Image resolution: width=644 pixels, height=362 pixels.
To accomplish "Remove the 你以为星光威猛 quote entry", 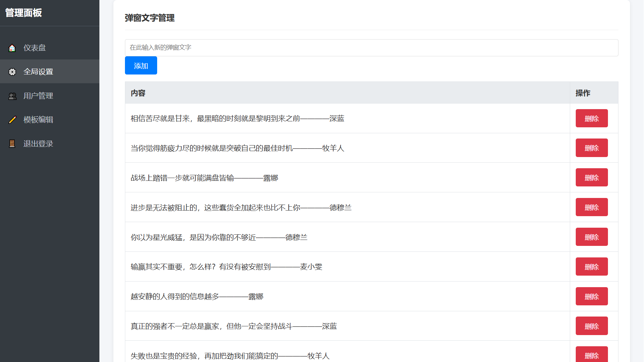I will (x=591, y=237).
